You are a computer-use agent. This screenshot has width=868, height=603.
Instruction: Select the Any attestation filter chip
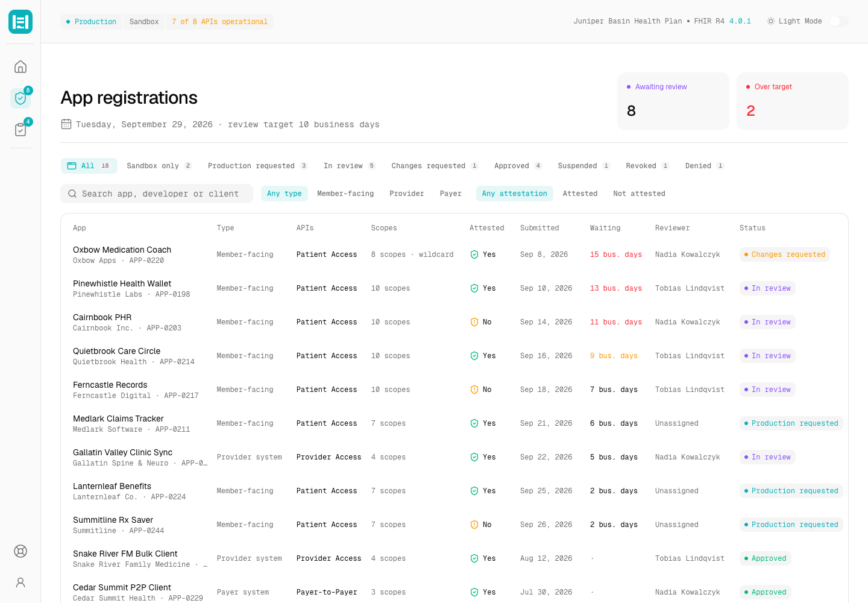pos(515,194)
